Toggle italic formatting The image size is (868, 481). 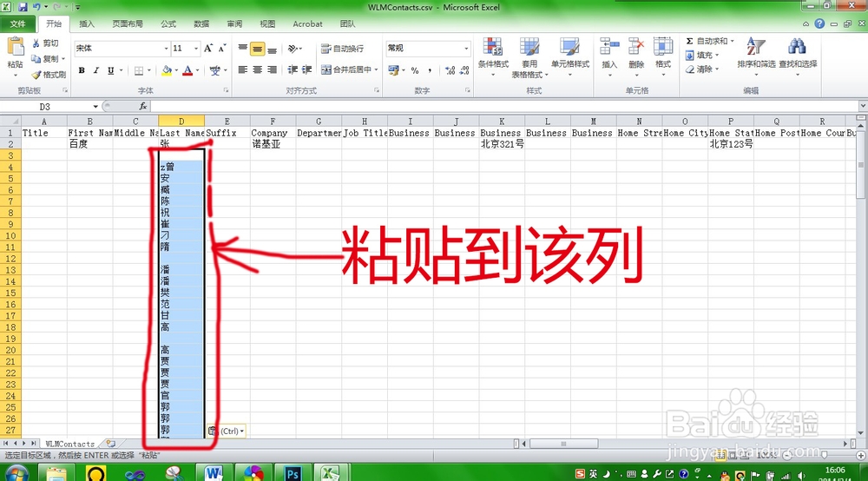[96, 70]
